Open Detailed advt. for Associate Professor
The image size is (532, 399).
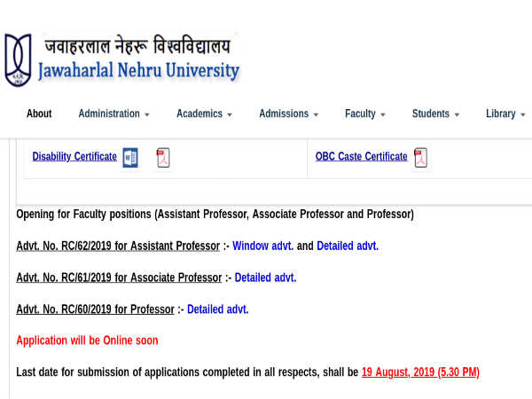point(265,278)
